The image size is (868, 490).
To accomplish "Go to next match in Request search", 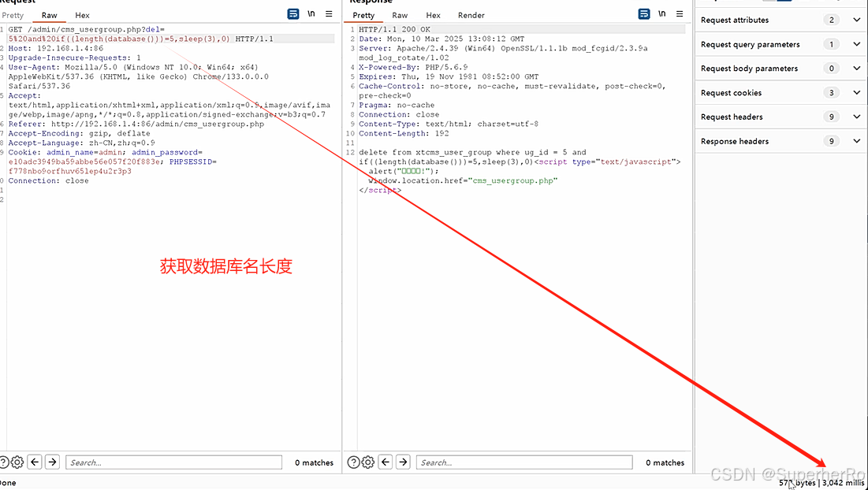I will (53, 462).
